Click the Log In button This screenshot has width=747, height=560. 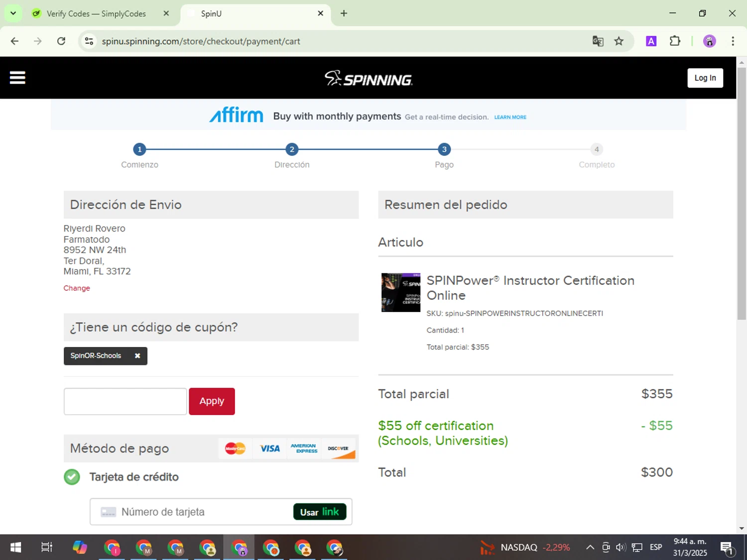[x=705, y=78]
